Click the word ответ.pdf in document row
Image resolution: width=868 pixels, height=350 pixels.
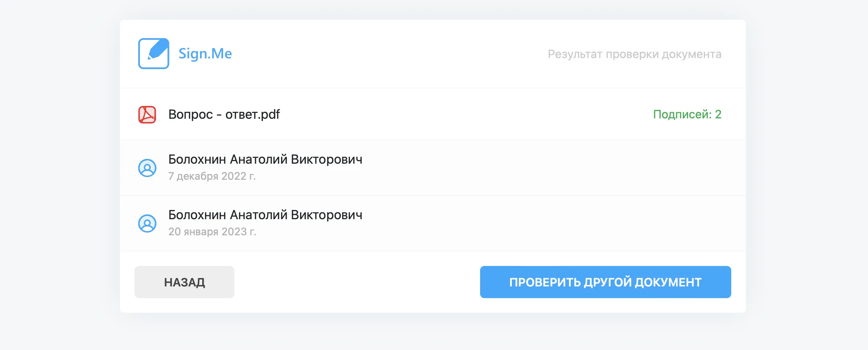(x=253, y=114)
